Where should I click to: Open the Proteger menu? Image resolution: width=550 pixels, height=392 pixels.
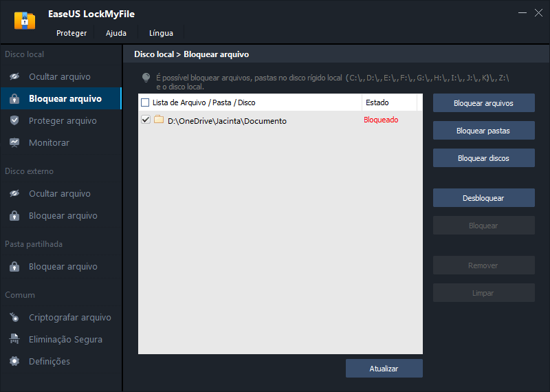click(x=71, y=33)
